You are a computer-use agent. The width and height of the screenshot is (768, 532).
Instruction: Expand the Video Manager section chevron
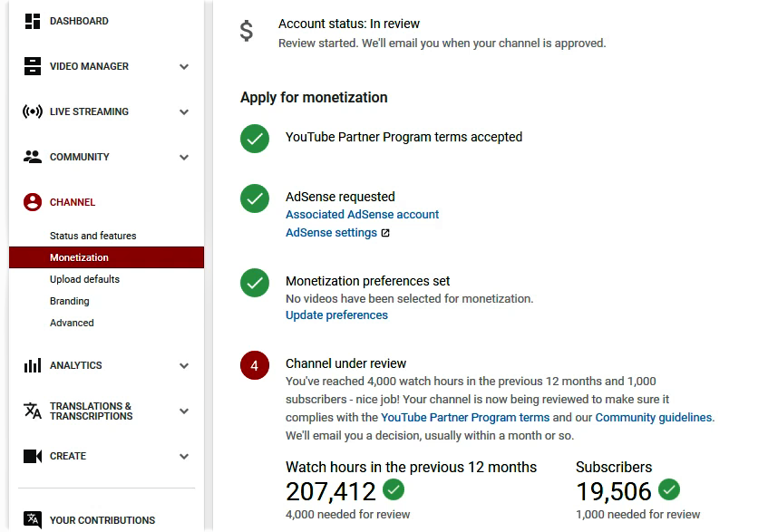[x=184, y=66]
